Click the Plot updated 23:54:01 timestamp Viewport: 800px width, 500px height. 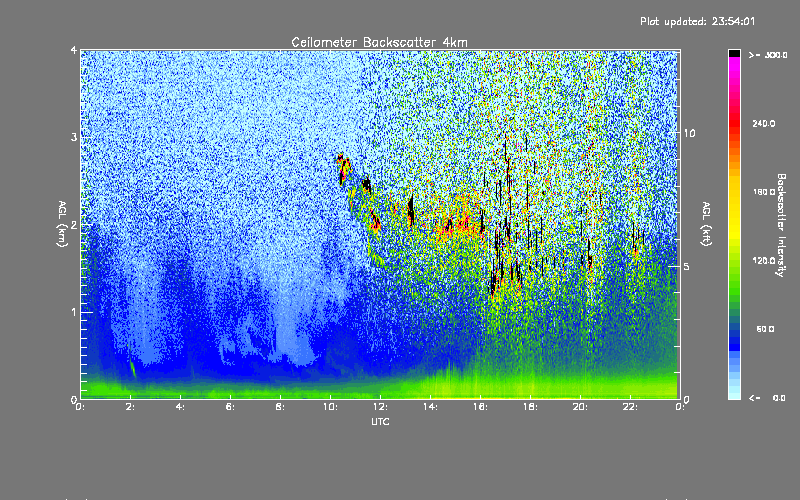click(x=697, y=21)
